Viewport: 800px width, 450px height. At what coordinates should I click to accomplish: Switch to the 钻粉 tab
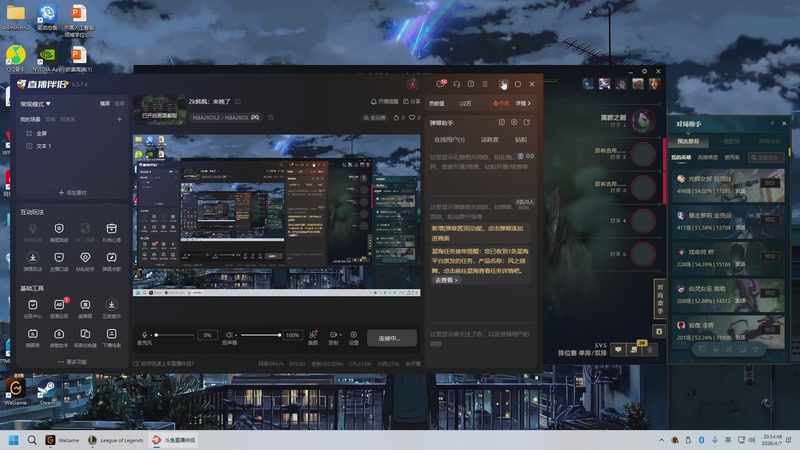click(x=521, y=139)
